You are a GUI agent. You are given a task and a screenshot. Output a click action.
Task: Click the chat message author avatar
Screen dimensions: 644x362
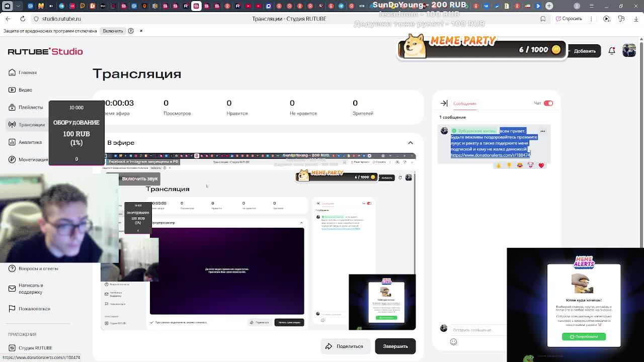point(444,131)
